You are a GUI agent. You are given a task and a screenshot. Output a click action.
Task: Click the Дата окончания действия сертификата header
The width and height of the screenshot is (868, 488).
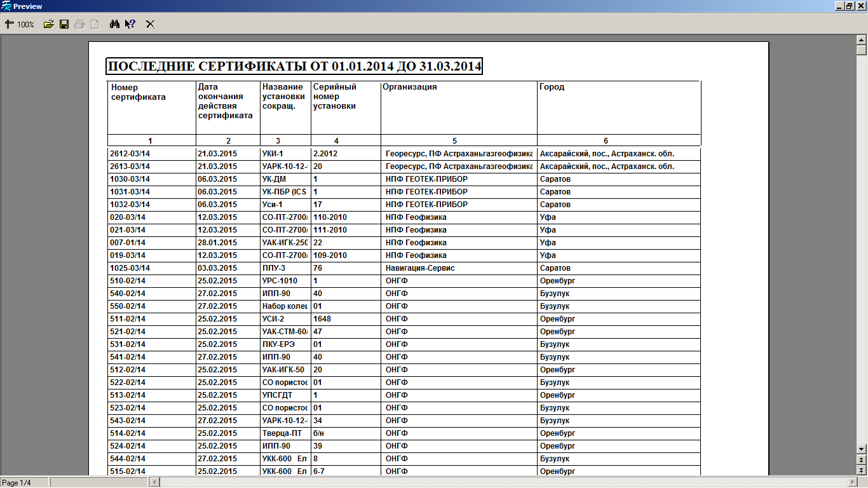[x=226, y=102]
